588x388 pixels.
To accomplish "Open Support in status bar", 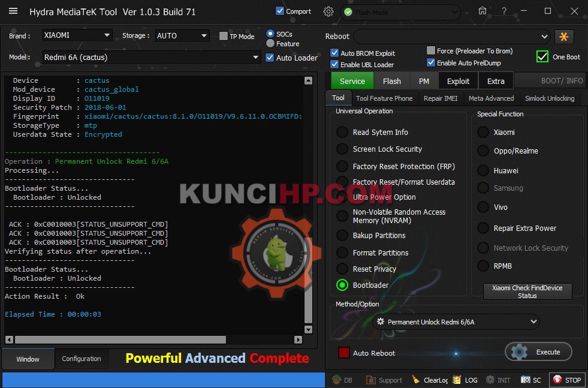I will click(384, 380).
